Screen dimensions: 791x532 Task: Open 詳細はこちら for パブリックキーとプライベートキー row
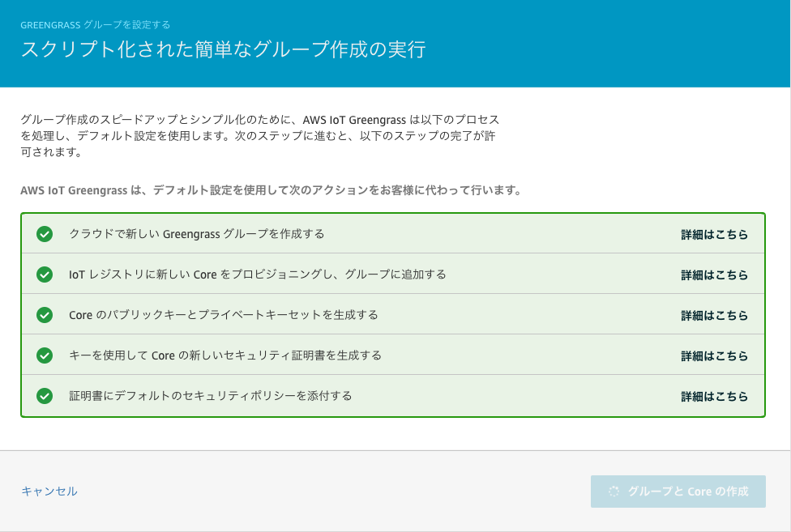714,315
